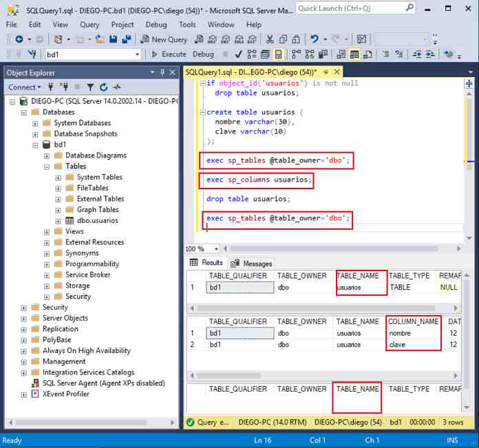This screenshot has width=479, height=448.
Task: Click the search icon in Quick Launch
Action: click(x=409, y=8)
